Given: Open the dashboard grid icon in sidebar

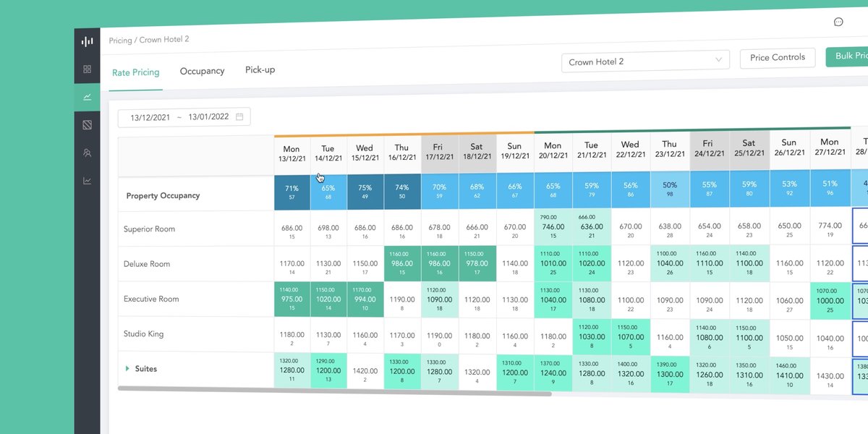Looking at the screenshot, I should 87,69.
